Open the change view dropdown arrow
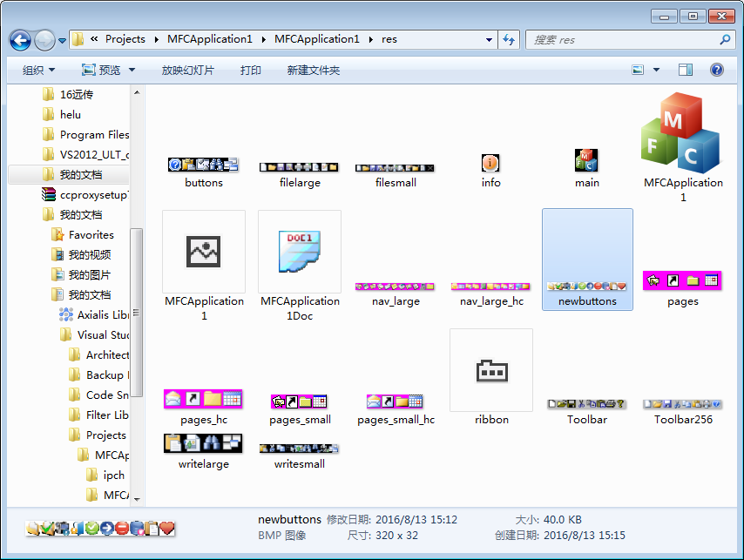The height and width of the screenshot is (560, 744). 656,70
